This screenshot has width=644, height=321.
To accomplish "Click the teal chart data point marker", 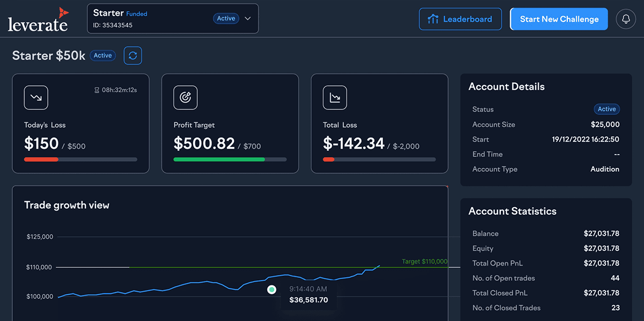I will tap(272, 289).
